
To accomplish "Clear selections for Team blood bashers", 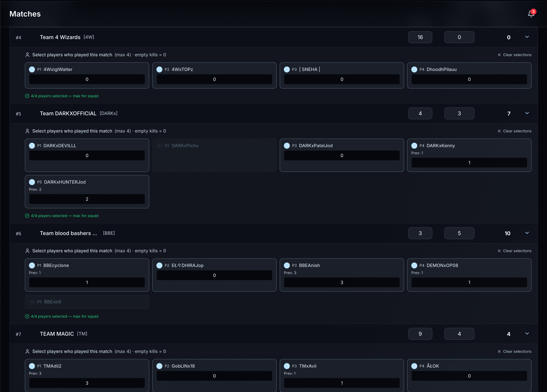I will pyautogui.click(x=514, y=251).
